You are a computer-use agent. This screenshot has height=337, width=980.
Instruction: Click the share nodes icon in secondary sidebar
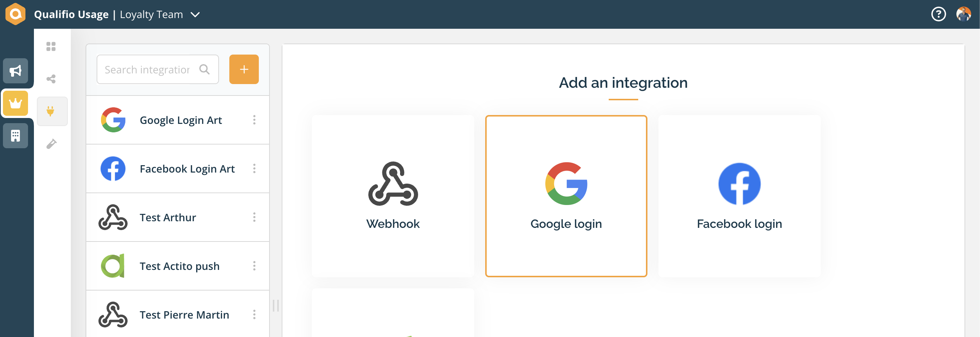coord(51,79)
